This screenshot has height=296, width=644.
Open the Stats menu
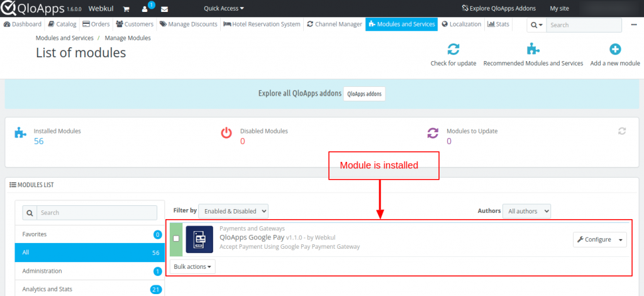498,25
